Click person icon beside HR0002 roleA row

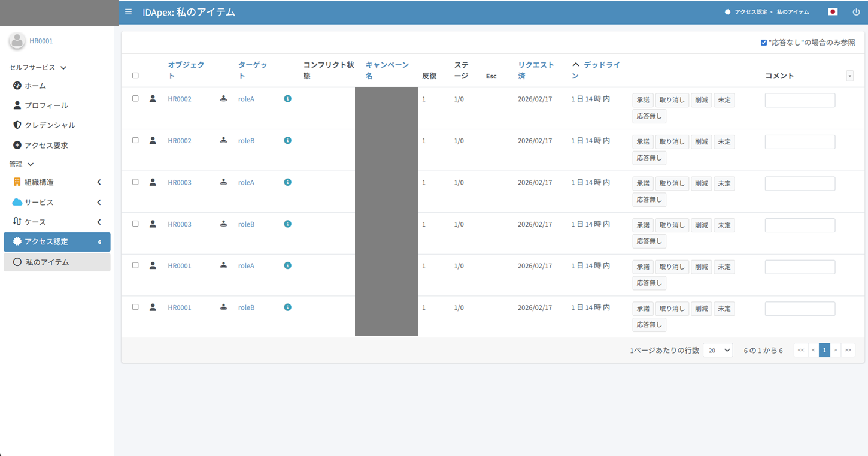pos(153,98)
